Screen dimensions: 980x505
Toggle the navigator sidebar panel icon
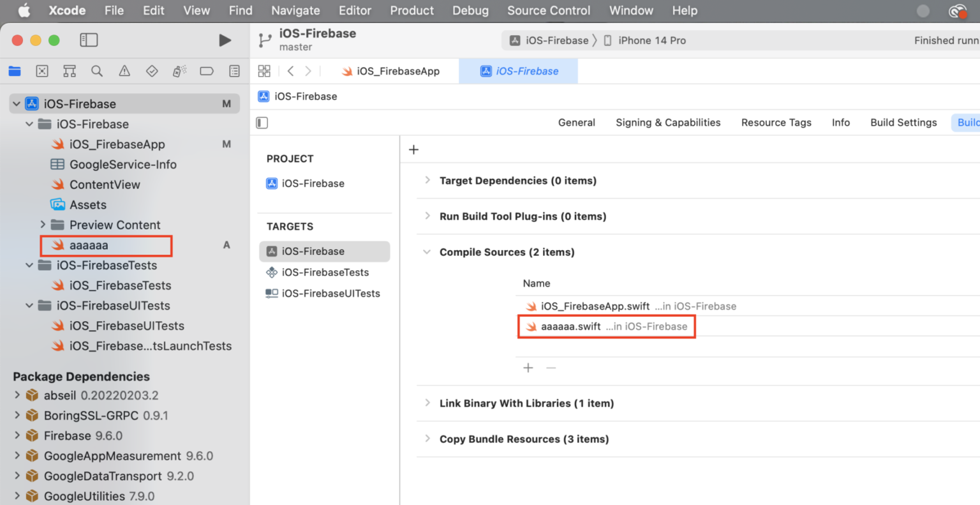pyautogui.click(x=89, y=40)
